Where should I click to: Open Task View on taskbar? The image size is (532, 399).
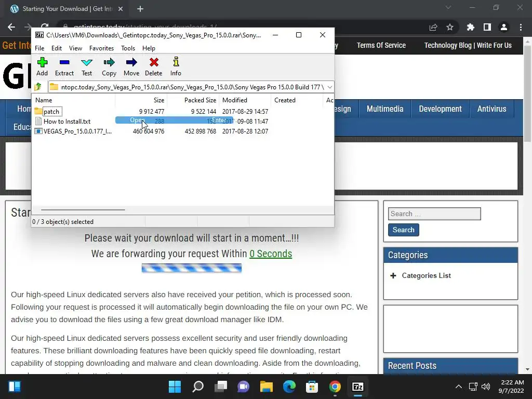[221, 387]
